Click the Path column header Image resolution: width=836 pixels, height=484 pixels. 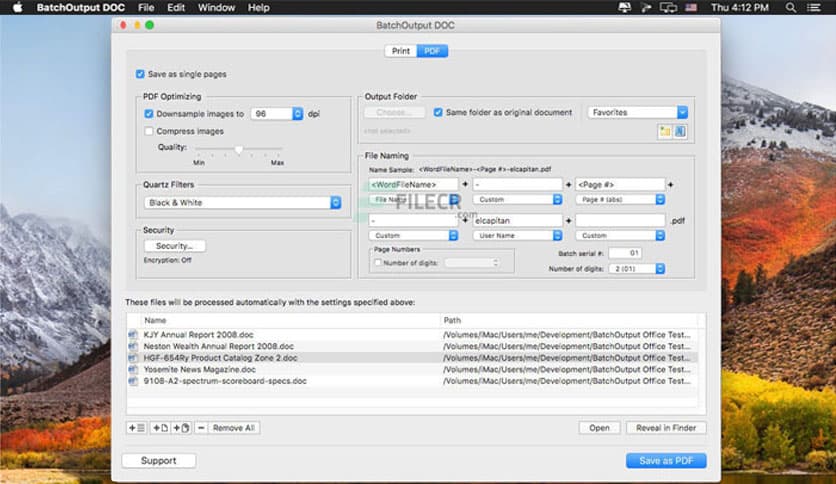[568, 320]
